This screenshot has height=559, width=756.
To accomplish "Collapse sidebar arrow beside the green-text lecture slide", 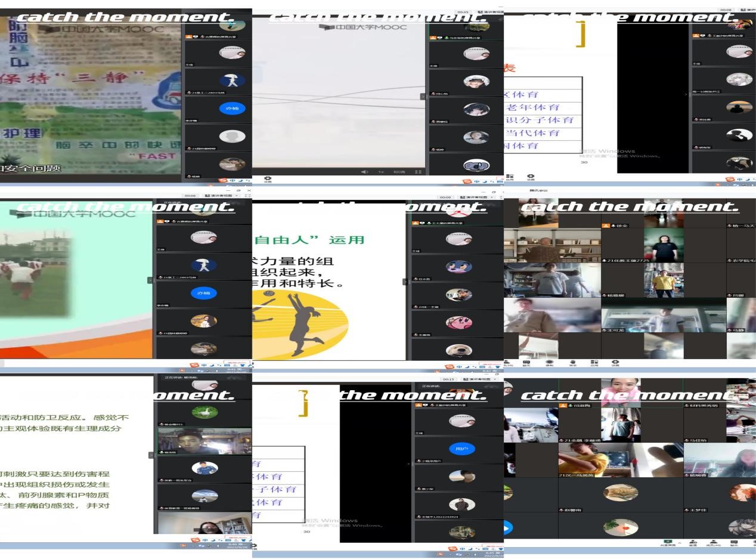I will (151, 455).
